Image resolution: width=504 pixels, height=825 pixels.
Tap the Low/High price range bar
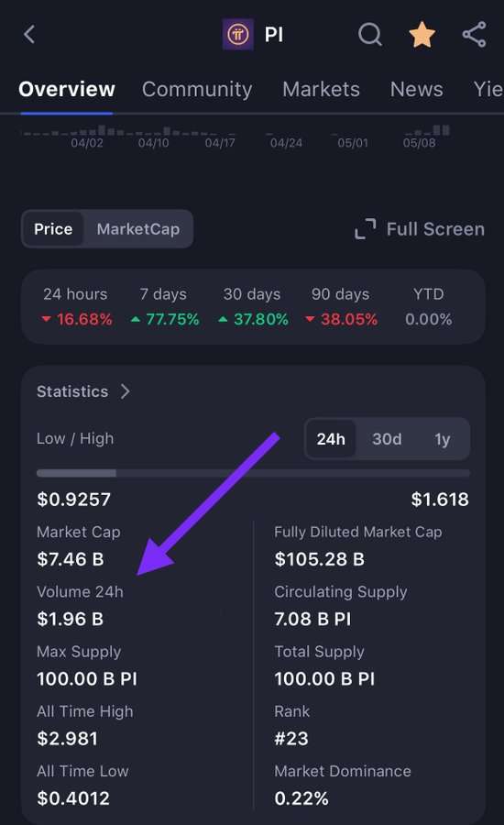[253, 473]
